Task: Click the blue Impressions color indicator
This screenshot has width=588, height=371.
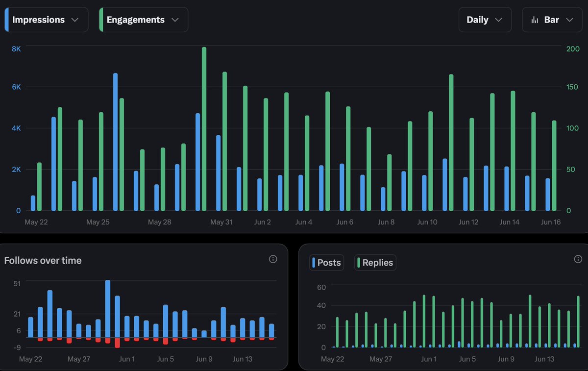Action: click(6, 20)
